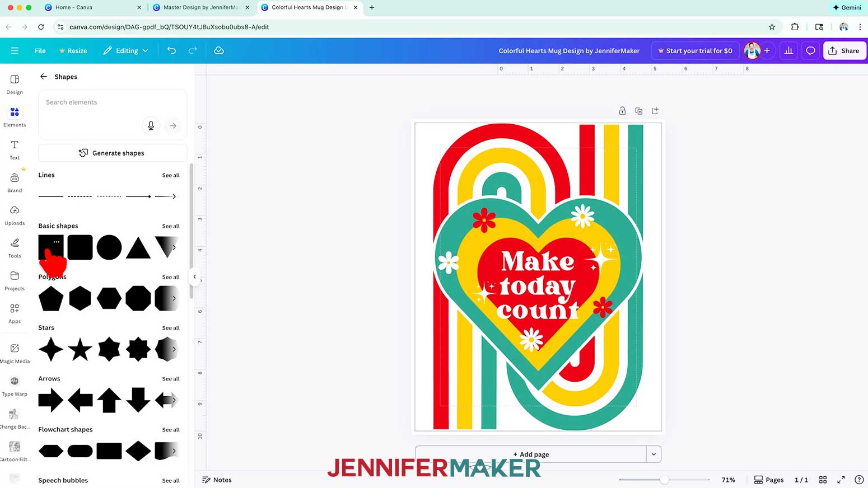
Task: Start your trial for $0 button
Action: point(695,50)
